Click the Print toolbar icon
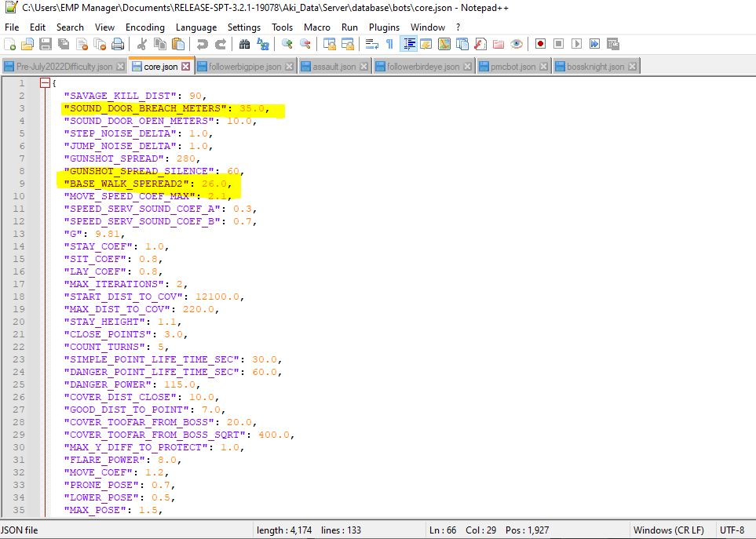The height and width of the screenshot is (539, 756). (118, 44)
